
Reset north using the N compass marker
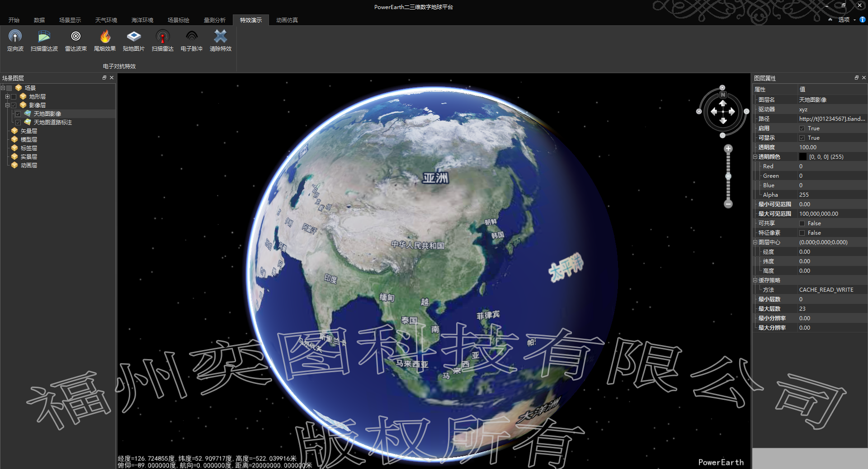[x=722, y=95]
